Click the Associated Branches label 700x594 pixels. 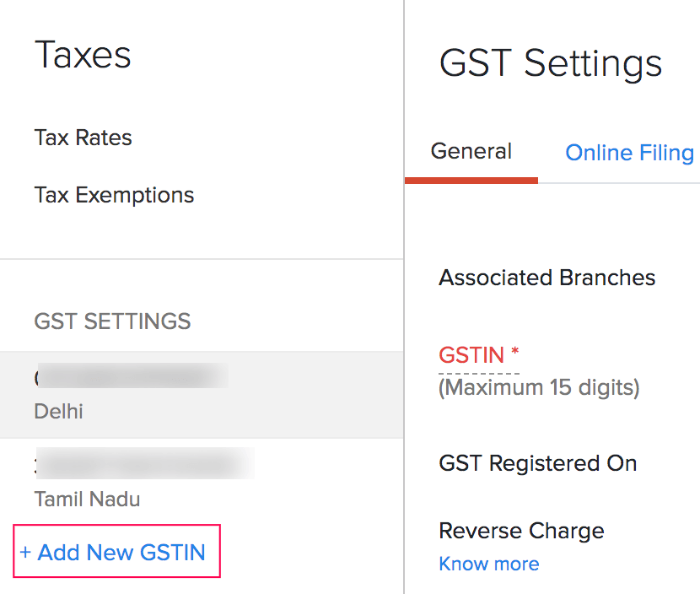[x=547, y=278]
